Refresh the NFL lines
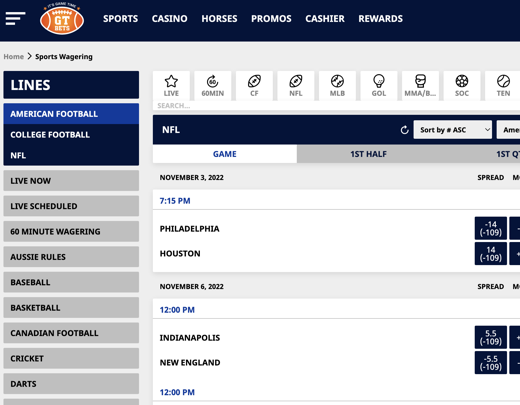Viewport: 520px width, 405px height. point(404,130)
